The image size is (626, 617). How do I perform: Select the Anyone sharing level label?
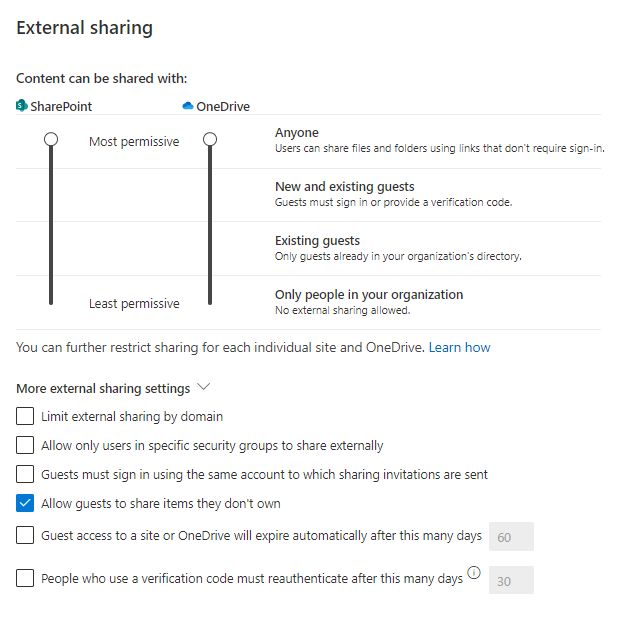297,133
